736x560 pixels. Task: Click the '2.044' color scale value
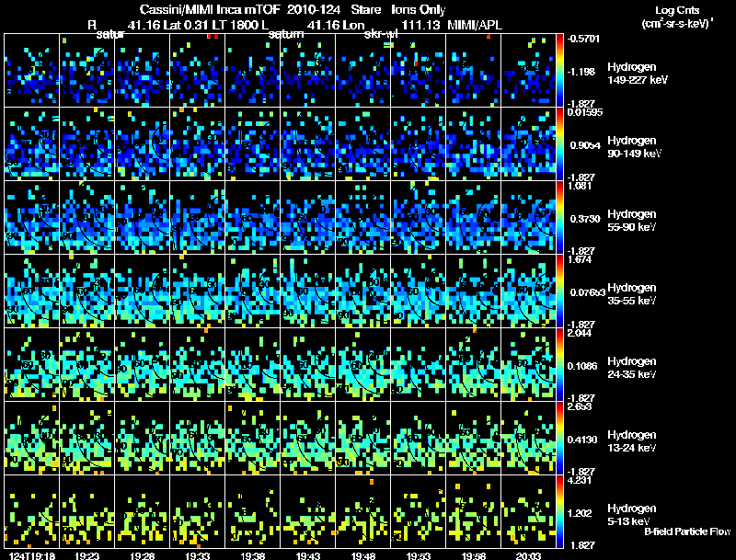tap(580, 334)
